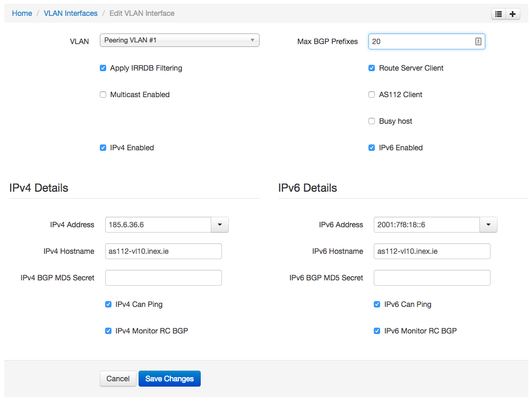The height and width of the screenshot is (402, 532).
Task: Expand the IPv6 Address dropdown arrow
Action: pyautogui.click(x=488, y=225)
